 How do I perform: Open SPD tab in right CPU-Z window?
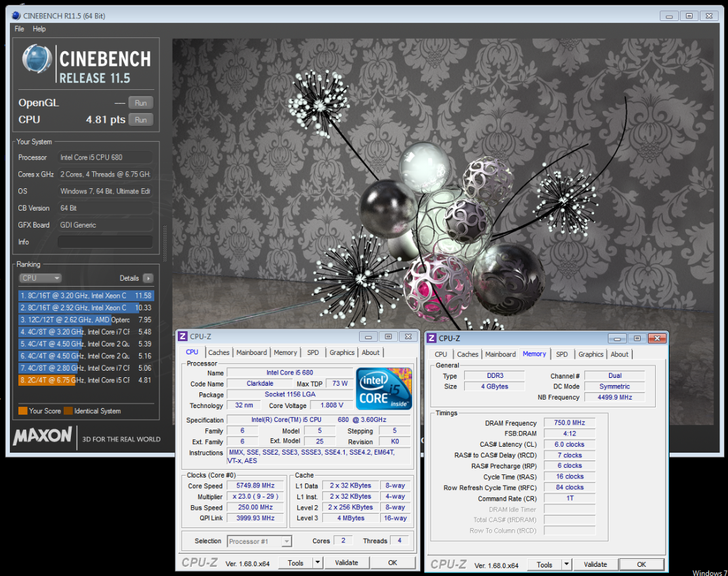click(562, 354)
